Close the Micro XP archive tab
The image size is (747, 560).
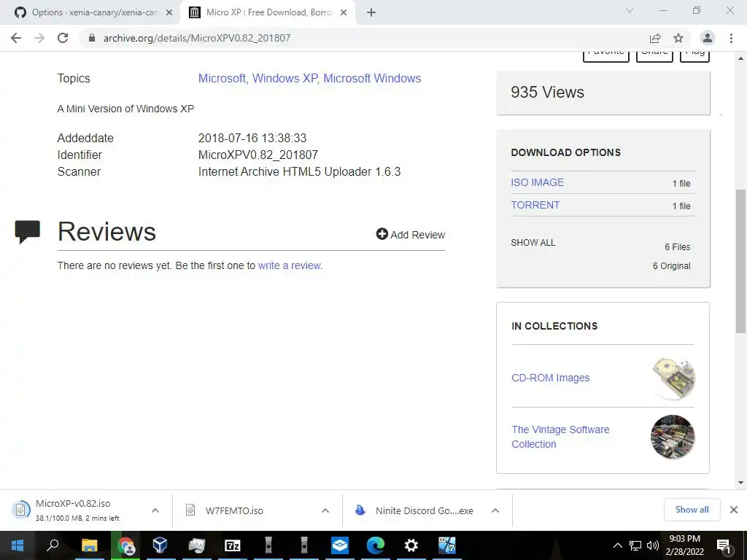344,12
